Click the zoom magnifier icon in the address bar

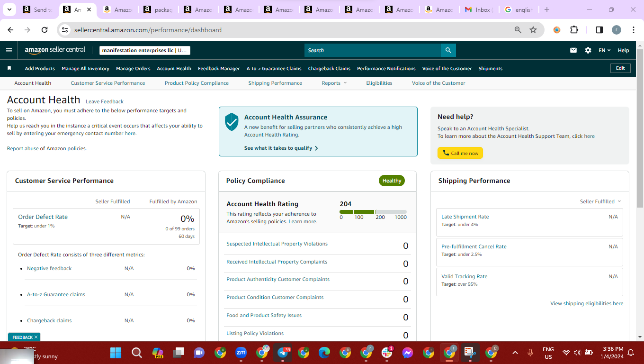pyautogui.click(x=518, y=30)
